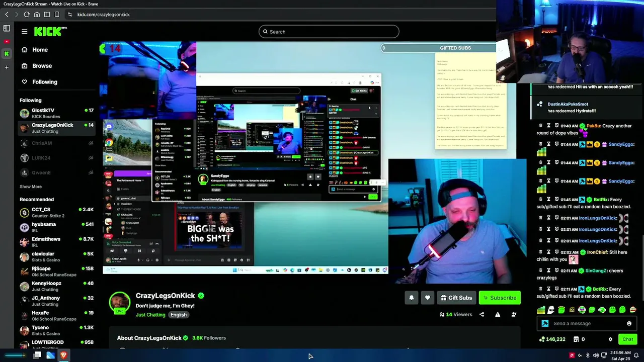Image resolution: width=644 pixels, height=362 pixels.
Task: Report stream with warning triangle icon
Action: [498, 314]
